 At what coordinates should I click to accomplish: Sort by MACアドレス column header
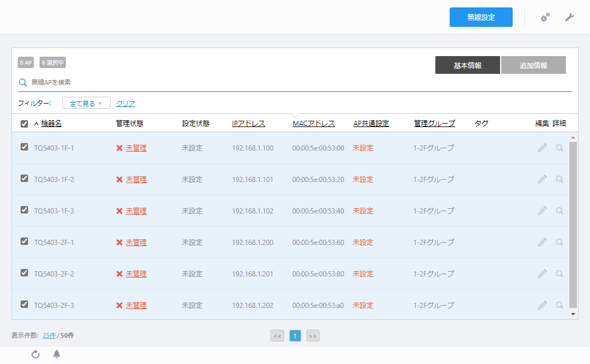(313, 124)
